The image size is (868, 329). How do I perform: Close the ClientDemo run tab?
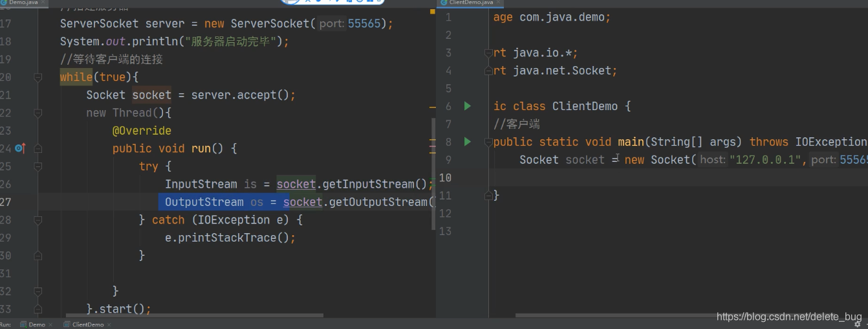point(109,324)
